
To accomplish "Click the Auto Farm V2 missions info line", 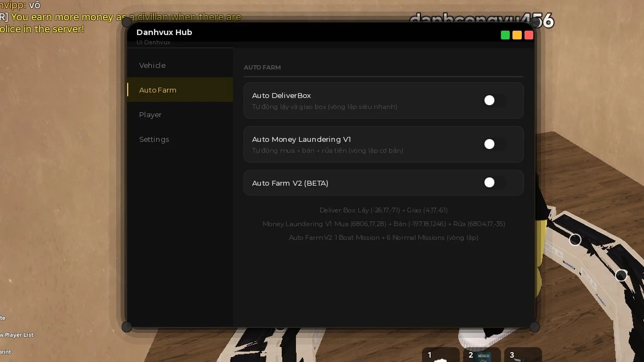I will pyautogui.click(x=384, y=238).
